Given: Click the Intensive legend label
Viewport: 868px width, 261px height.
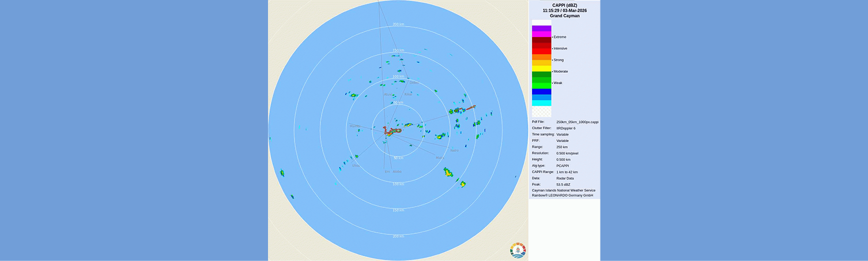Looking at the screenshot, I should 560,49.
